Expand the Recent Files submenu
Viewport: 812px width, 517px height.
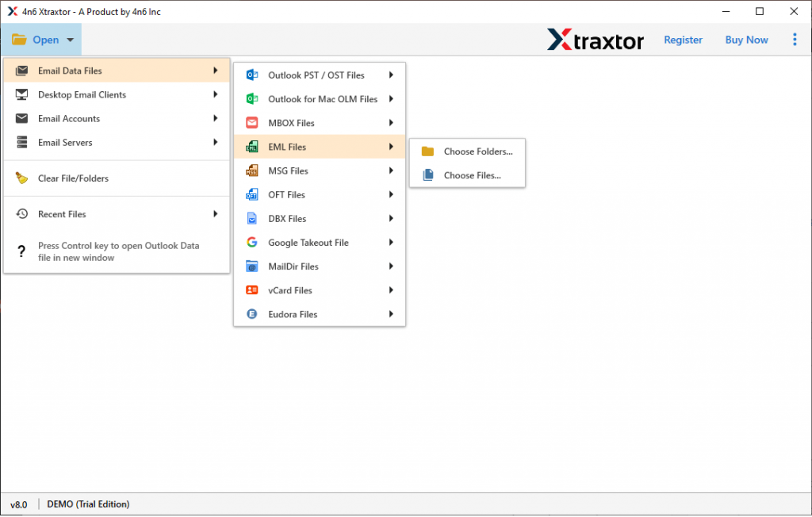(214, 213)
